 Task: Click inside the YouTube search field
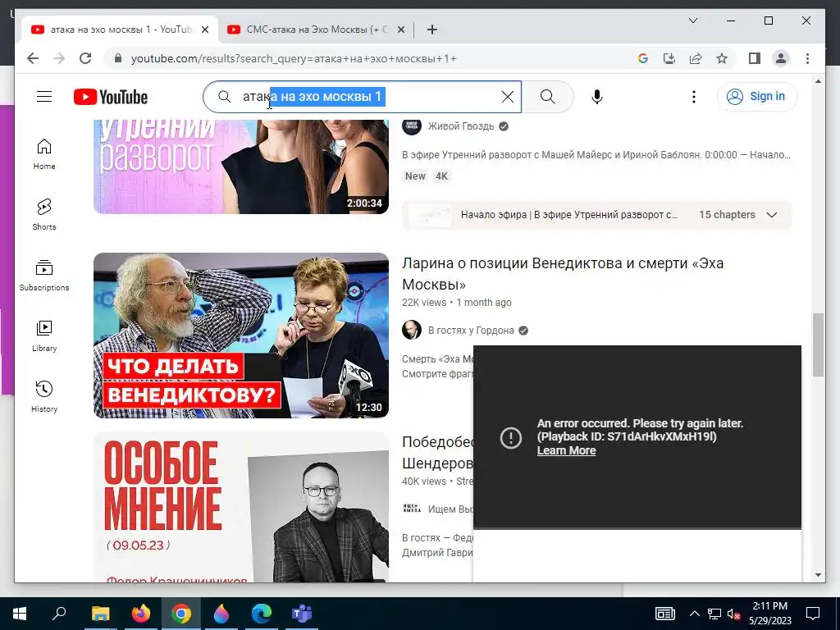[362, 97]
